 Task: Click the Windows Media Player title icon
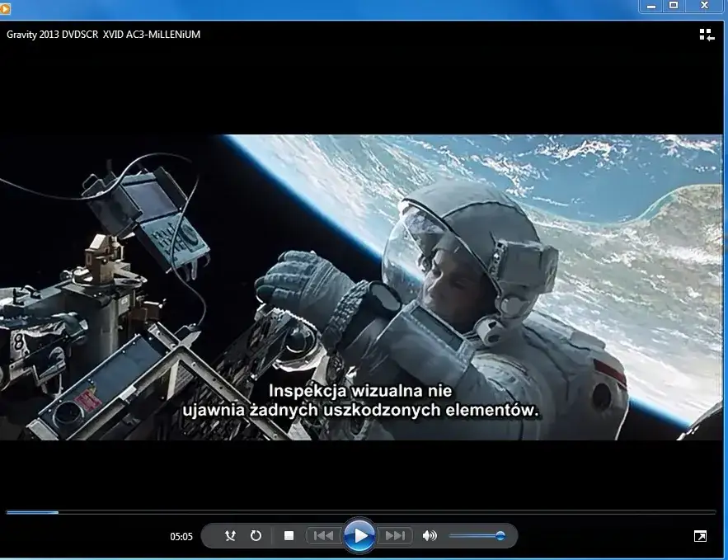pos(5,8)
